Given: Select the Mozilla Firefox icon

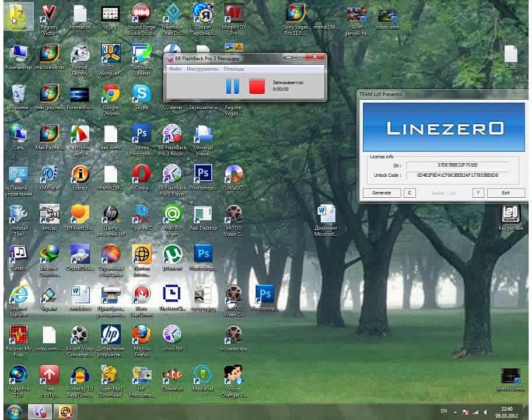Looking at the screenshot, I should click(x=142, y=342).
